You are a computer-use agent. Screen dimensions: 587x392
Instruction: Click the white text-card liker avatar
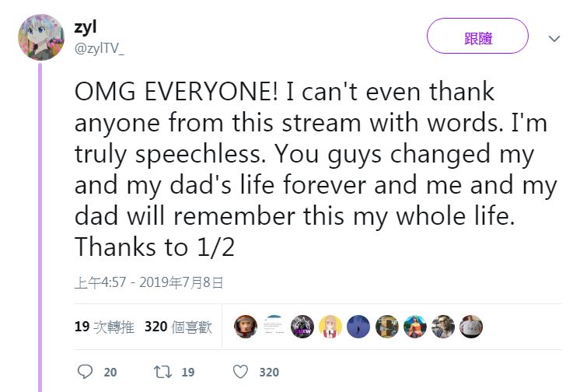click(x=274, y=327)
